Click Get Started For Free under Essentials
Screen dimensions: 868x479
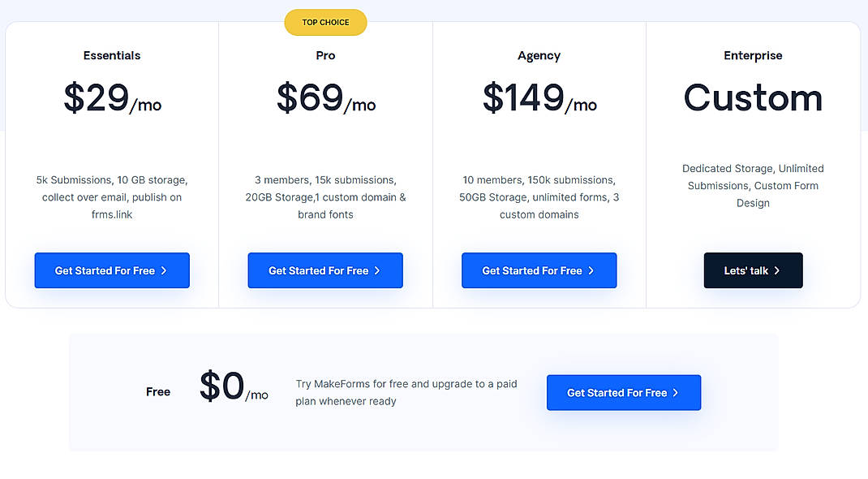111,270
